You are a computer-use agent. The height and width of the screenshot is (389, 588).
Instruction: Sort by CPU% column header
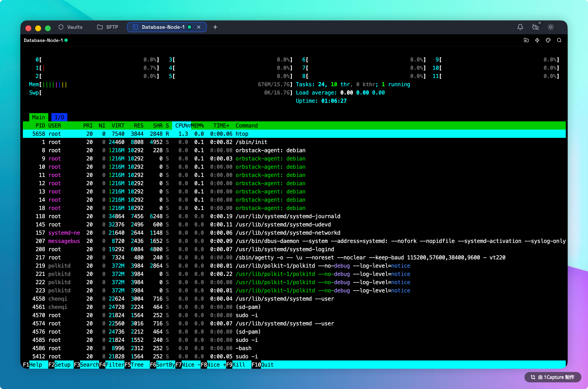click(x=182, y=126)
